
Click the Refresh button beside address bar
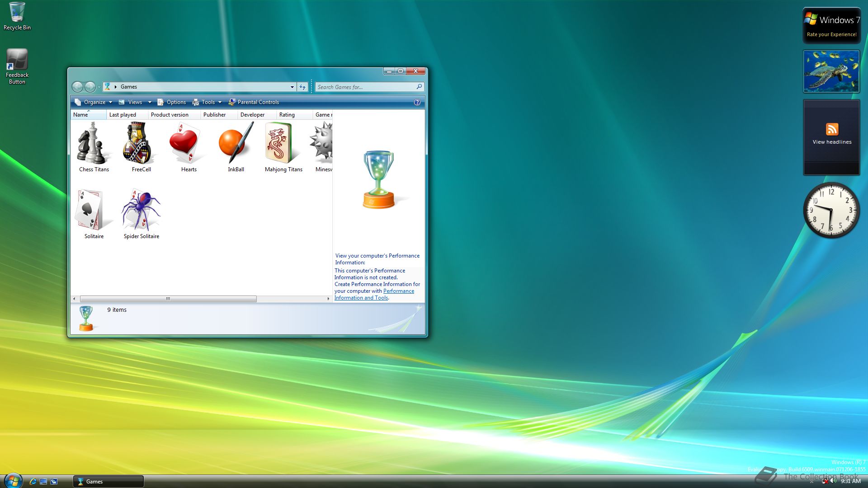click(x=302, y=87)
